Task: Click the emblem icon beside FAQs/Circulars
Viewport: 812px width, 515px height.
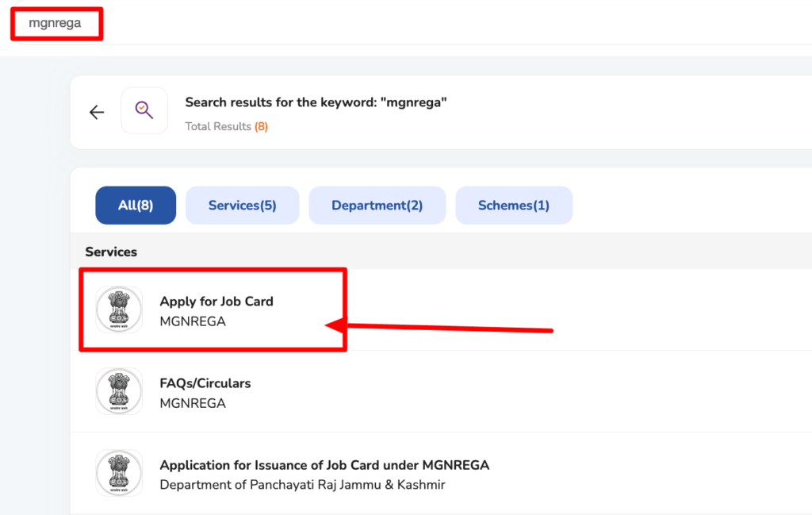Action: (x=119, y=391)
